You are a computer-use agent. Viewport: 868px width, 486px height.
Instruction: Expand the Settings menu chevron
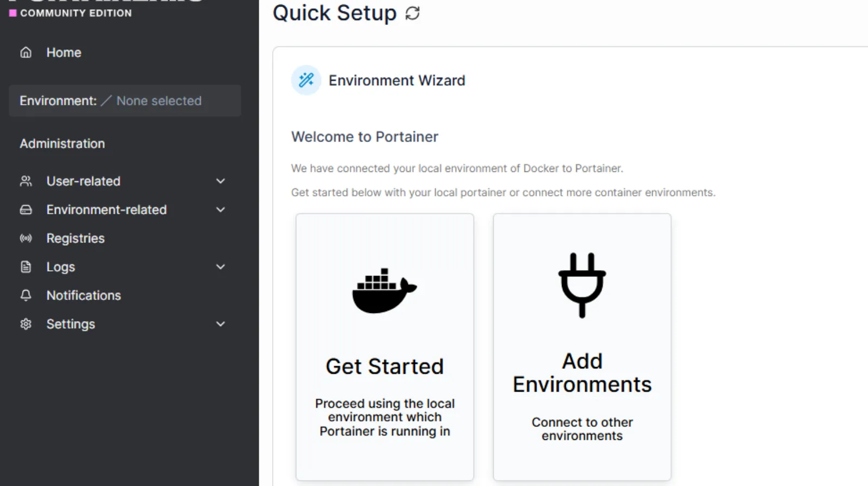[220, 324]
